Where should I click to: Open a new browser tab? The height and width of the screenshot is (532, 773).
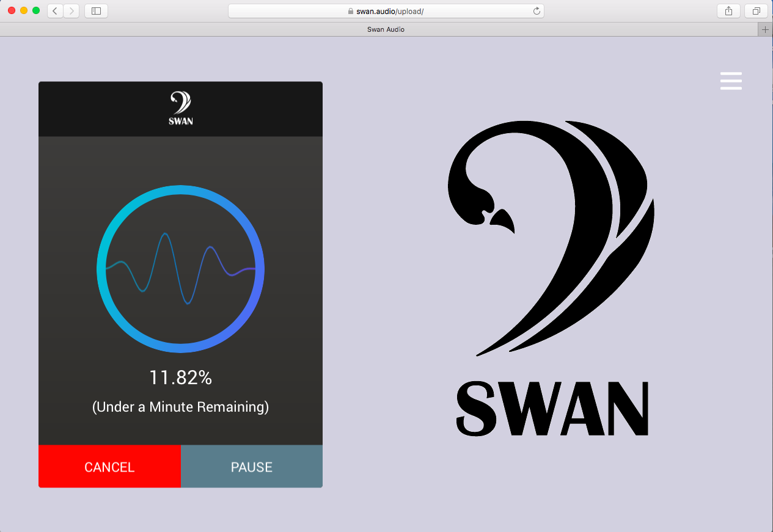tap(765, 29)
